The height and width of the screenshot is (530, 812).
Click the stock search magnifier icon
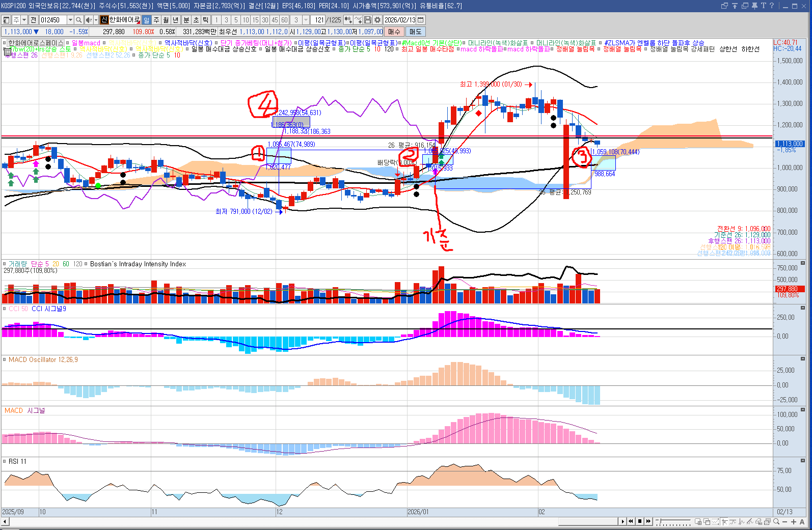point(78,20)
